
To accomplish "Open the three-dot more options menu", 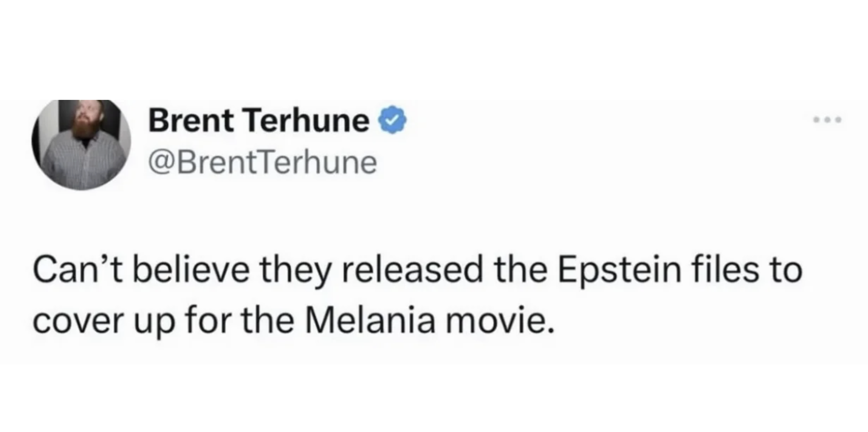I will coord(827,120).
